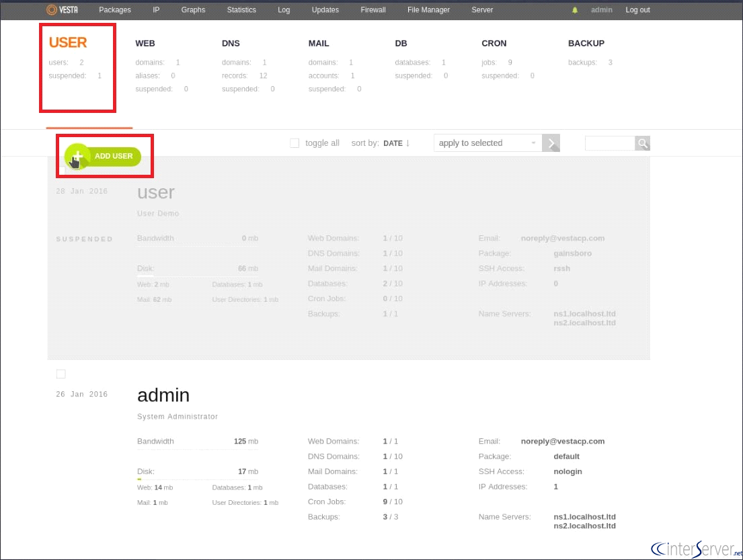The height and width of the screenshot is (560, 743).
Task: Open the Firewall menu item
Action: (x=373, y=10)
